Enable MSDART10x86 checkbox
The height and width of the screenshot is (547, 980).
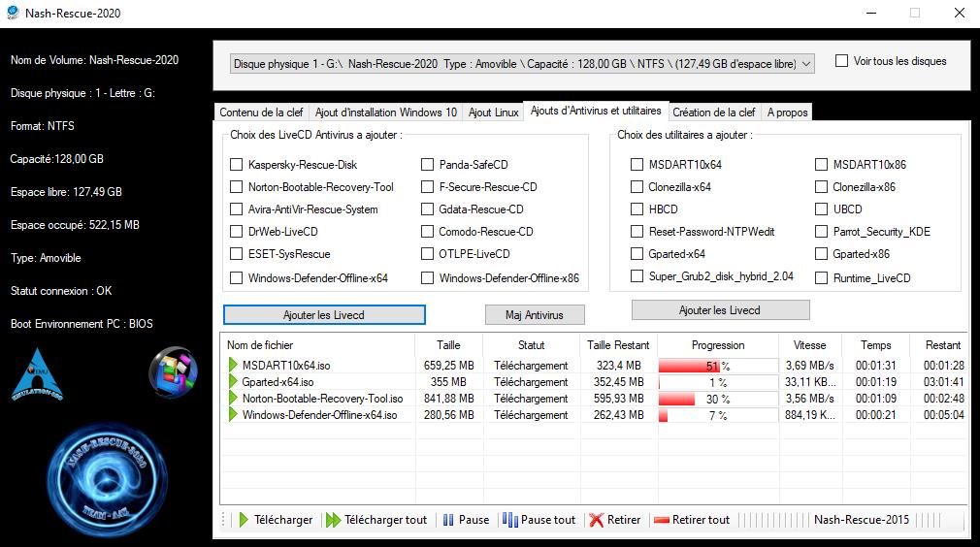821,164
